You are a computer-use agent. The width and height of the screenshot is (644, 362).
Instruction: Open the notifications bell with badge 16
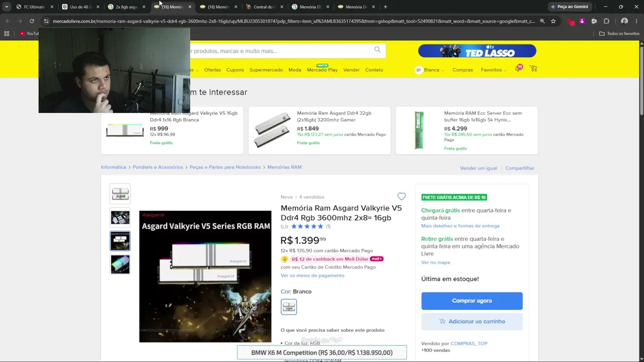click(518, 68)
